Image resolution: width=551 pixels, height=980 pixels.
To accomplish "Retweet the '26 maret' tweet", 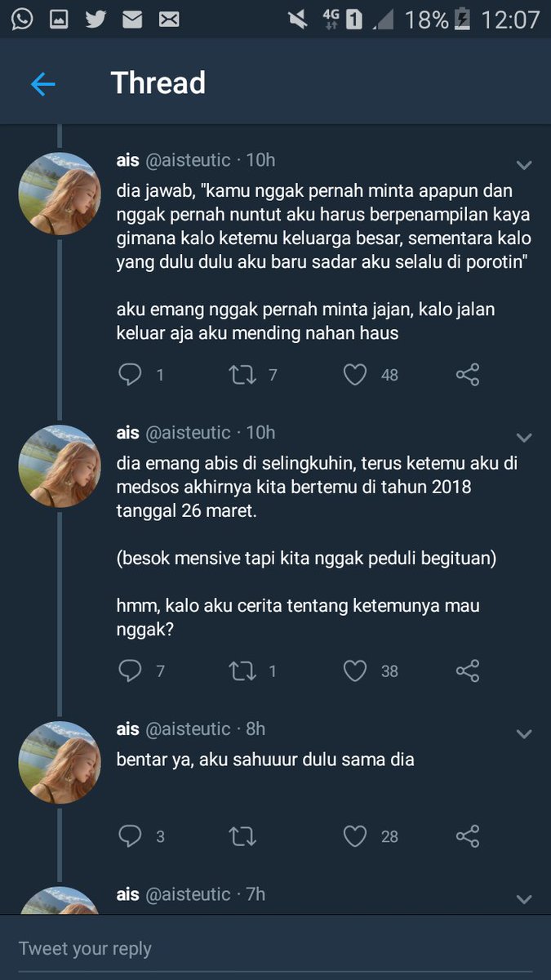I will coord(242,671).
